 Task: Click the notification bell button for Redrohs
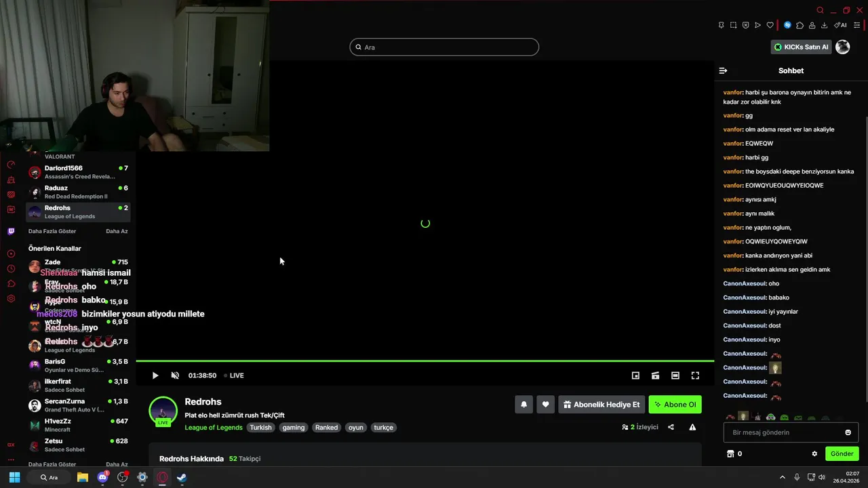524,405
